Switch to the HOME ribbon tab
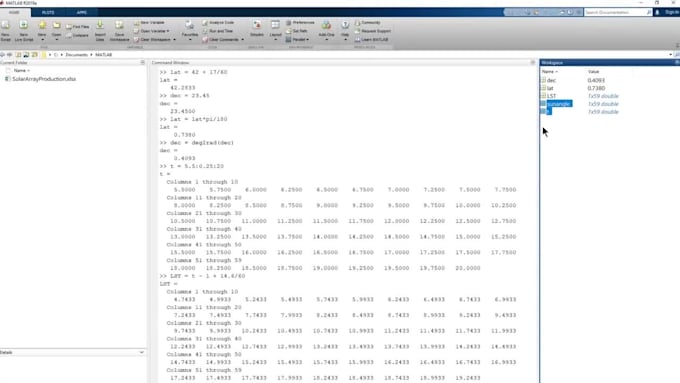The image size is (680, 383). pos(14,12)
